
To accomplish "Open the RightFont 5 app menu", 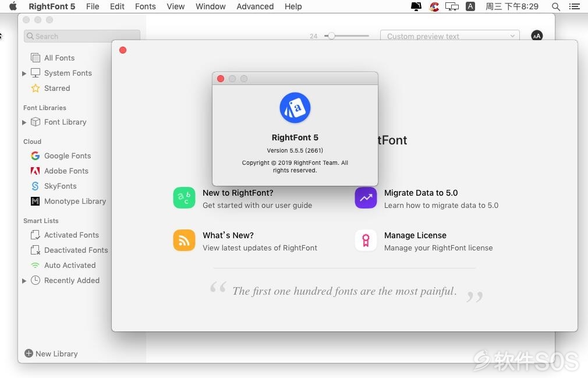I will coord(52,6).
